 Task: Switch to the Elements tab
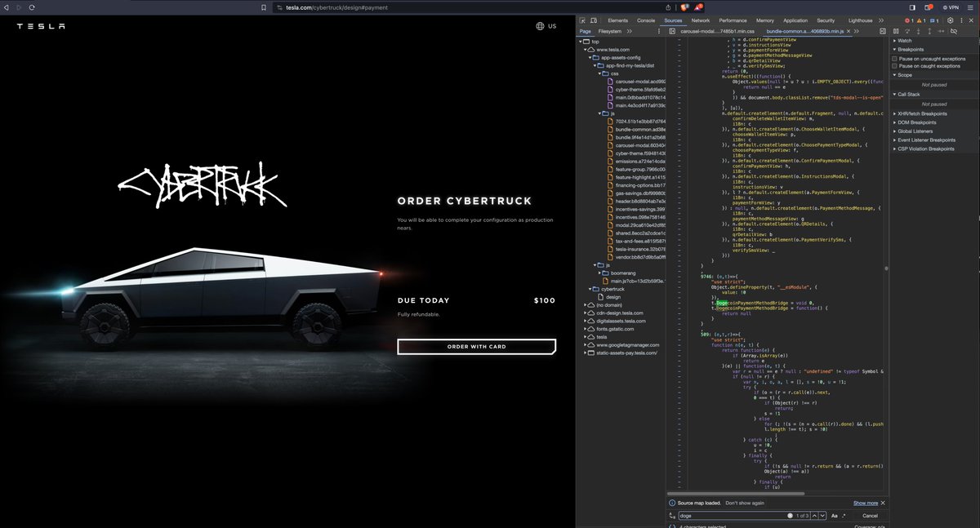point(617,20)
